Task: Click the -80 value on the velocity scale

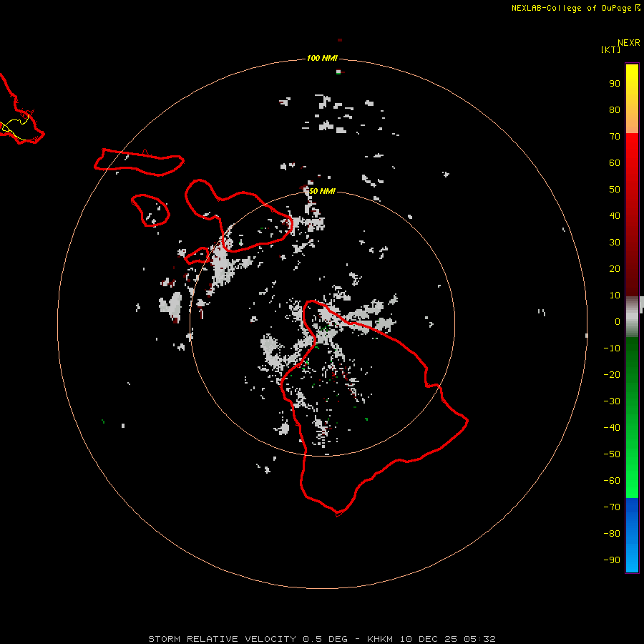Action: click(612, 534)
